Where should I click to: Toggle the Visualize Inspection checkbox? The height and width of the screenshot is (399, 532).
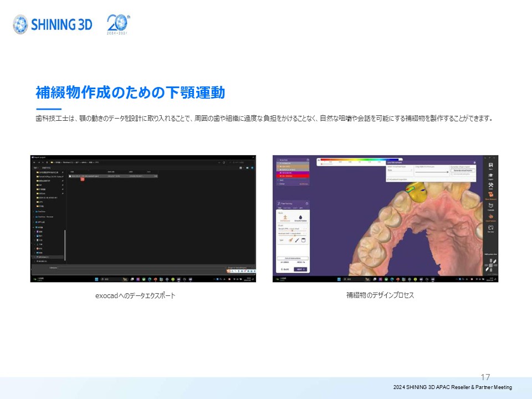point(387,179)
